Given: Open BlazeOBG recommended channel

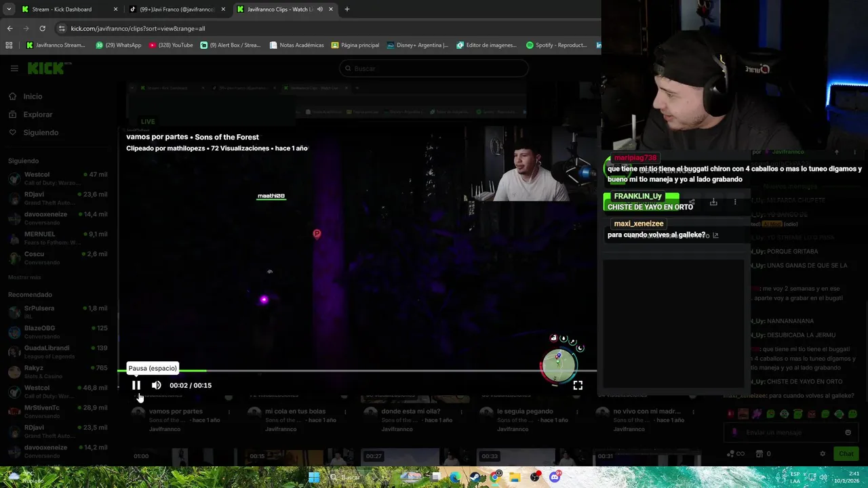Looking at the screenshot, I should tap(58, 331).
